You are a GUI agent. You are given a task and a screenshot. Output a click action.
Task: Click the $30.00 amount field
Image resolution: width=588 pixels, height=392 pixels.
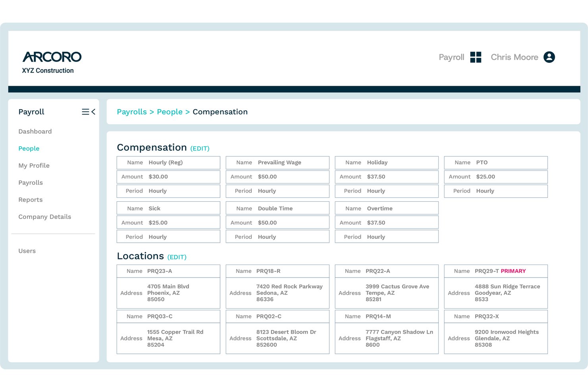[168, 177]
